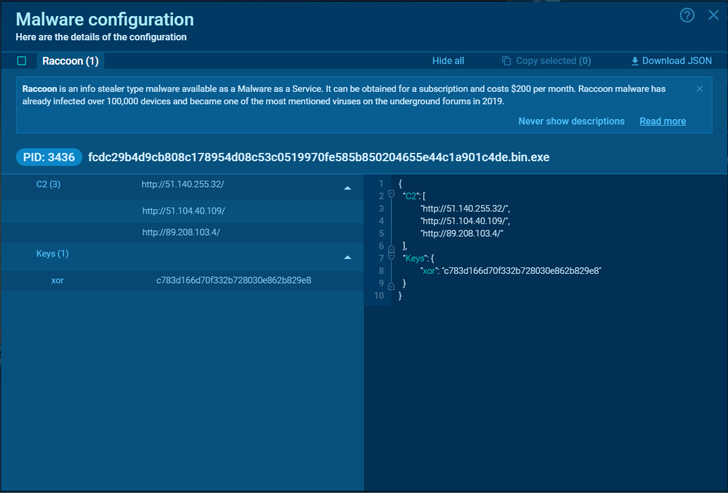Collapse the Keys (1) section arrow

pyautogui.click(x=347, y=257)
